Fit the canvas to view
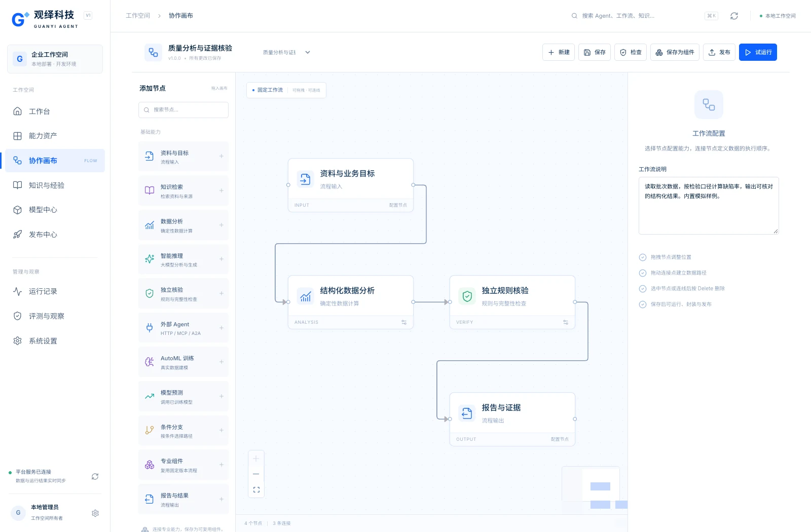This screenshot has width=811, height=532. [x=256, y=489]
